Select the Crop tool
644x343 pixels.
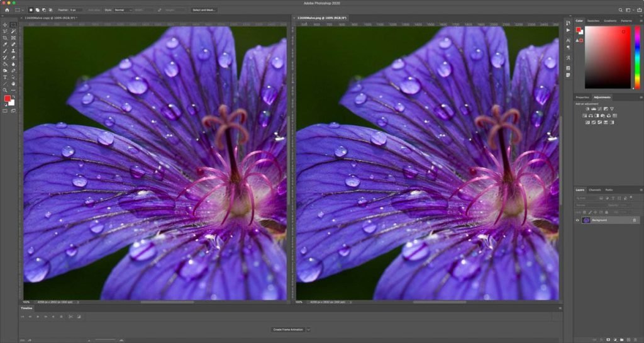(x=6, y=38)
